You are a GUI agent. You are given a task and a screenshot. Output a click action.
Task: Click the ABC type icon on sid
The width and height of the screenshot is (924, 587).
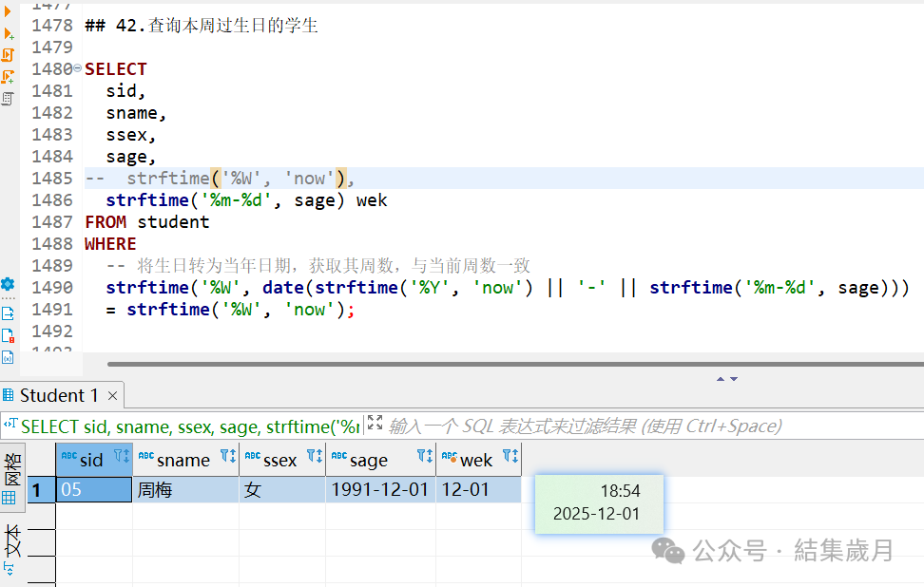69,456
